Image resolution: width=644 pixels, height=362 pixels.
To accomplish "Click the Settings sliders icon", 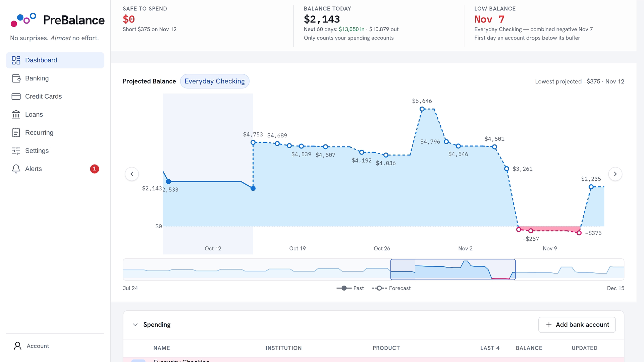I will tap(16, 151).
